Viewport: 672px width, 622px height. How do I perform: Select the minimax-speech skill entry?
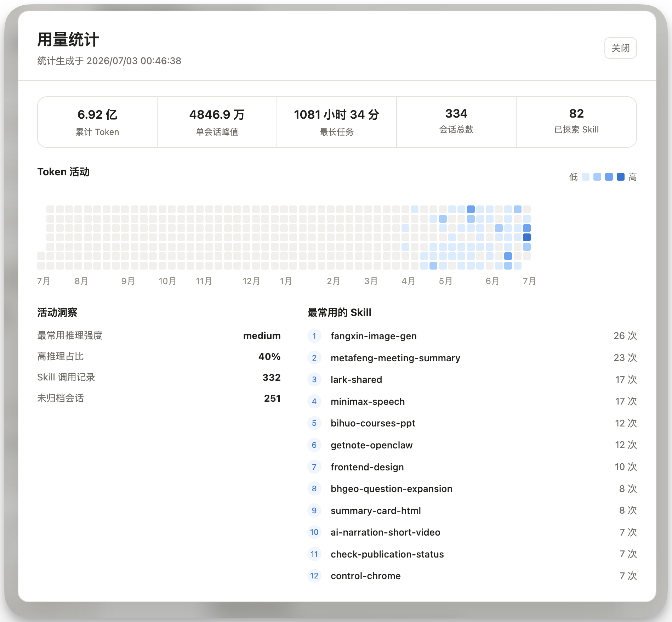tap(472, 401)
